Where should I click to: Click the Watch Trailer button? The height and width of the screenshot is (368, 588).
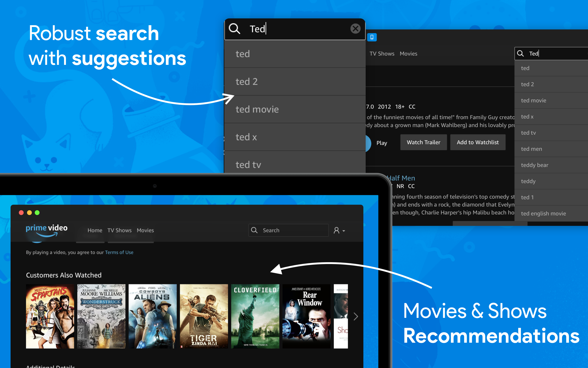pyautogui.click(x=424, y=142)
